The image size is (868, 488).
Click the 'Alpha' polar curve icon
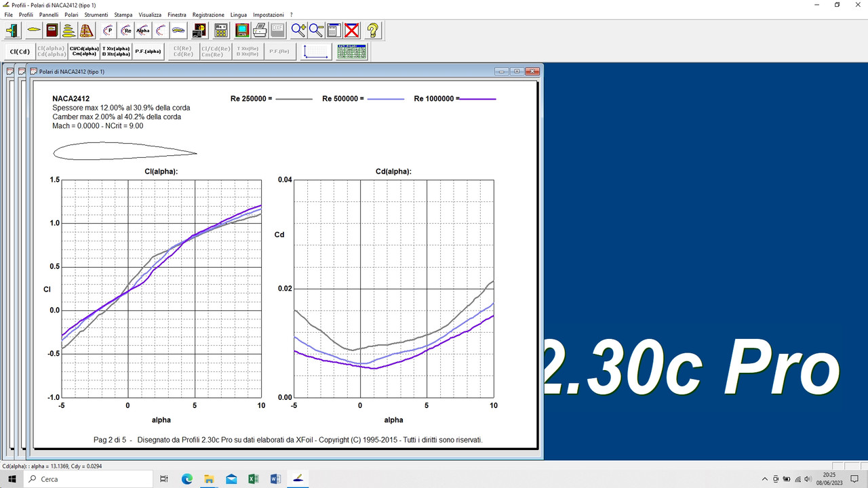pyautogui.click(x=143, y=30)
